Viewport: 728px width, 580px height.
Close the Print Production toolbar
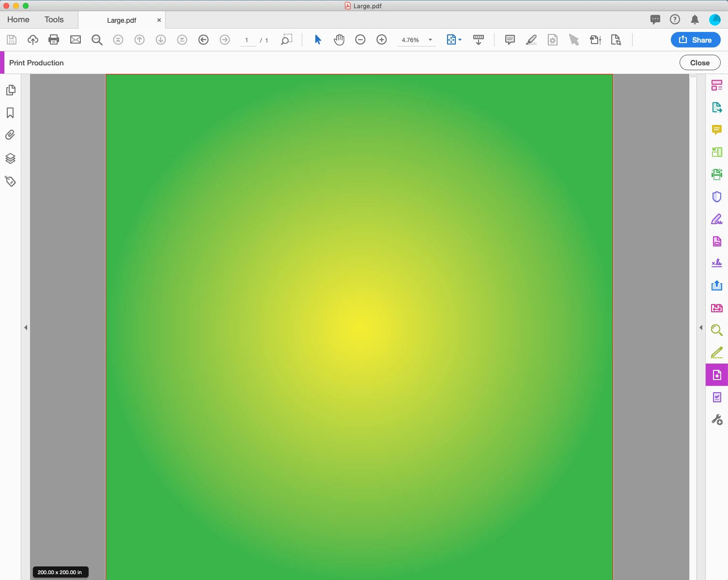pos(700,63)
